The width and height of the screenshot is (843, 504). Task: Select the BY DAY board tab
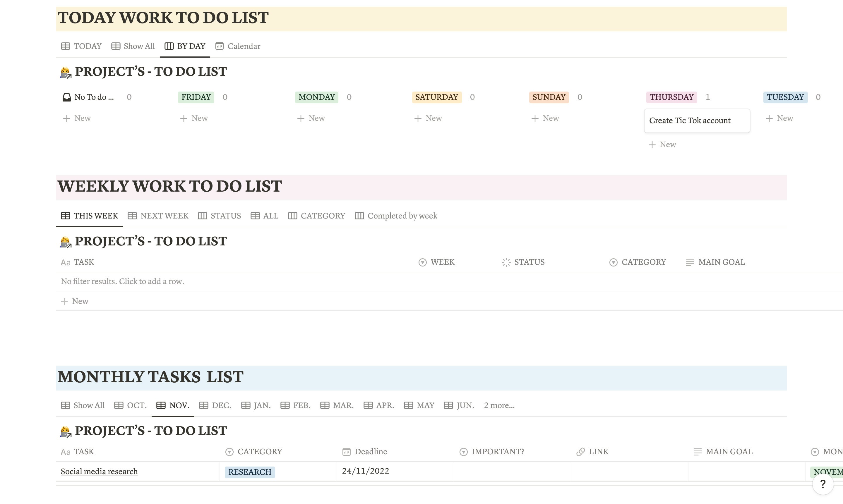185,46
